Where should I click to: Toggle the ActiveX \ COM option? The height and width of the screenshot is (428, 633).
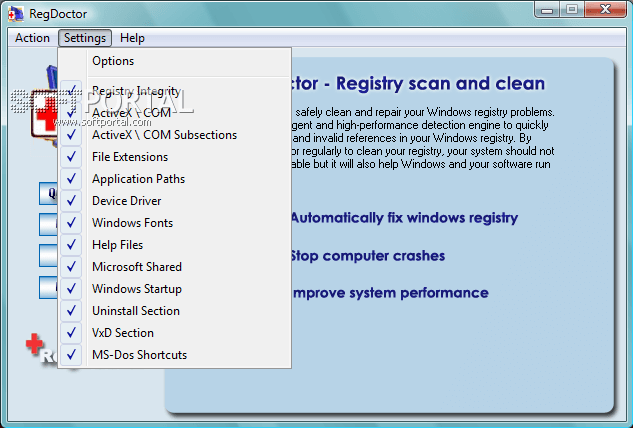(175, 113)
